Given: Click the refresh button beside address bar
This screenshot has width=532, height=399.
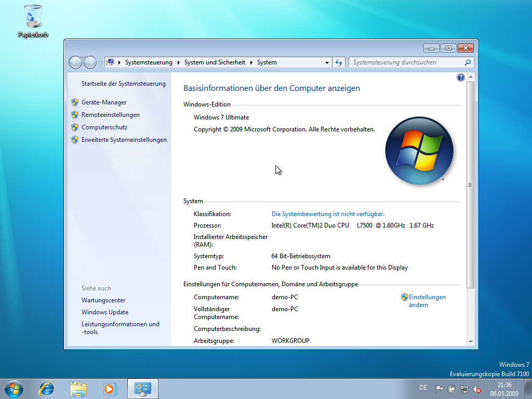Looking at the screenshot, I should pos(339,62).
